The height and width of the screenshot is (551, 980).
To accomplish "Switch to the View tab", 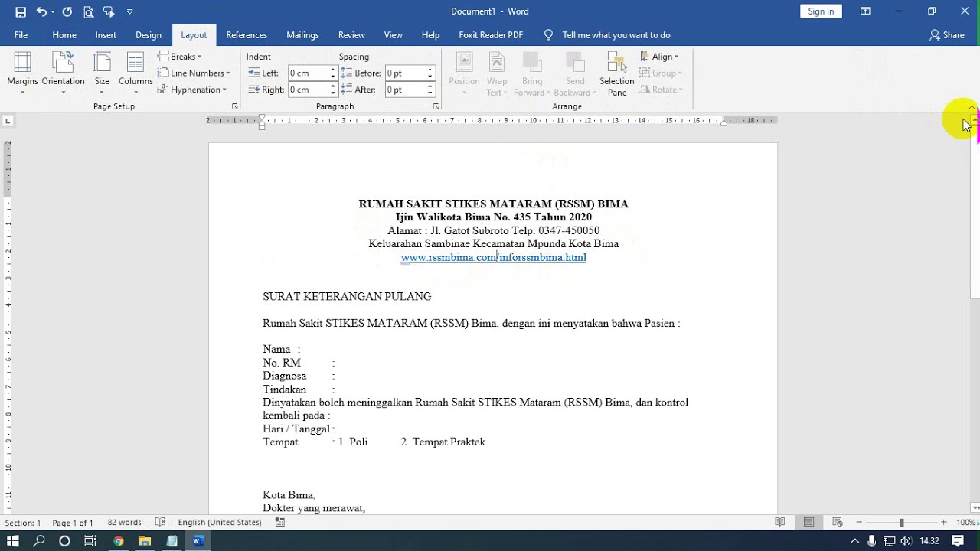I will (x=394, y=35).
